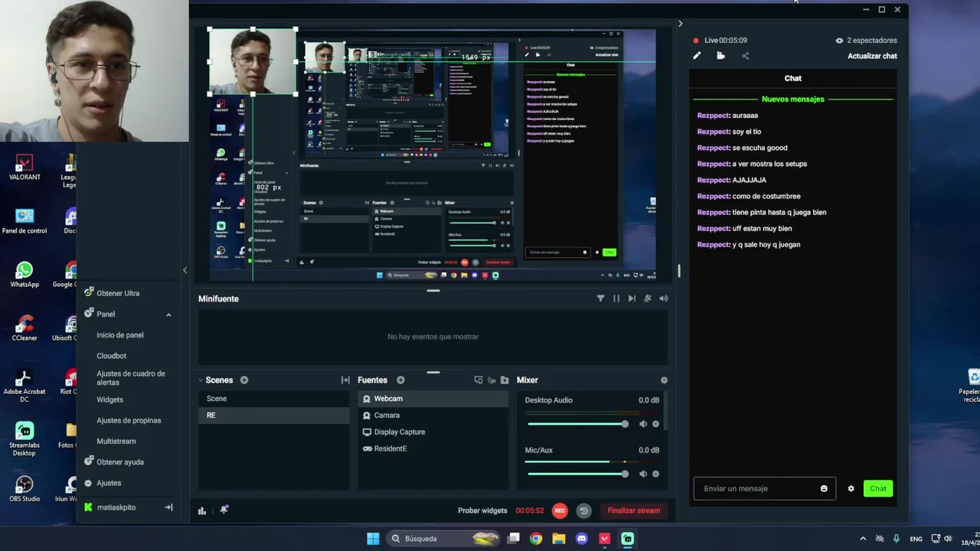Viewport: 980px width, 551px height.
Task: Click the share icon in chat header
Action: click(x=745, y=56)
